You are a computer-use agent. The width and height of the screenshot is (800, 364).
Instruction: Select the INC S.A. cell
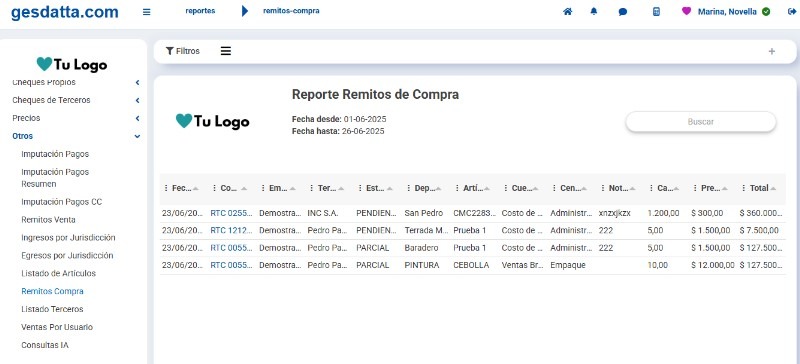[323, 213]
